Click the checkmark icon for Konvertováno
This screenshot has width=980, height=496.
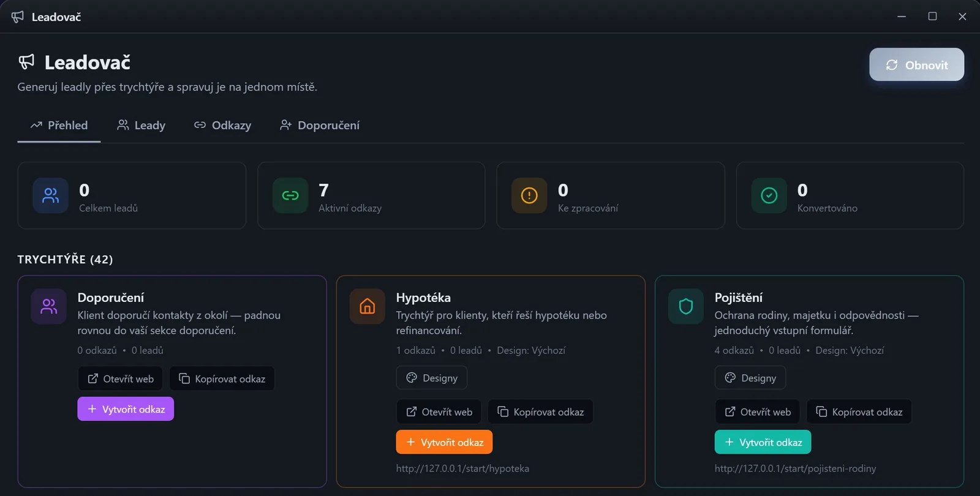769,195
